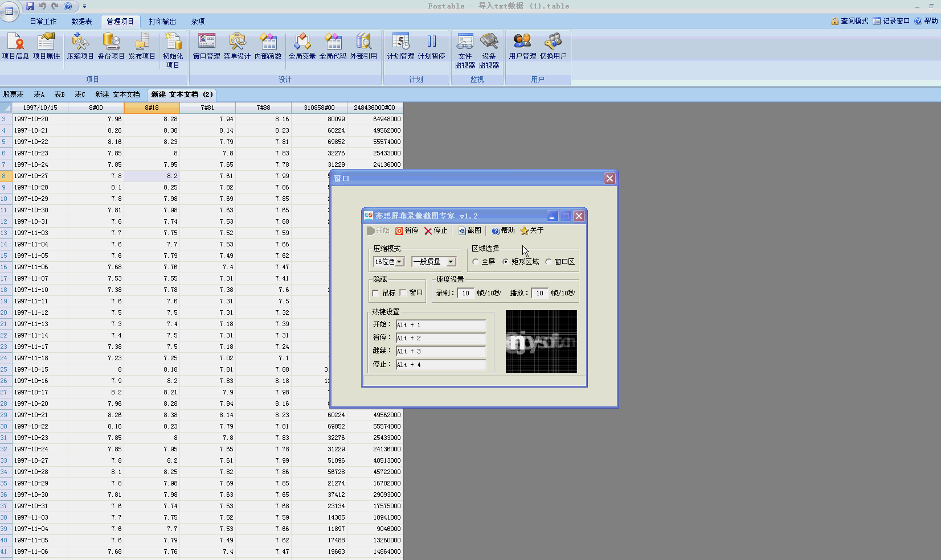
Task: Click 截图 screenshot in recorder toolbar
Action: click(x=470, y=230)
